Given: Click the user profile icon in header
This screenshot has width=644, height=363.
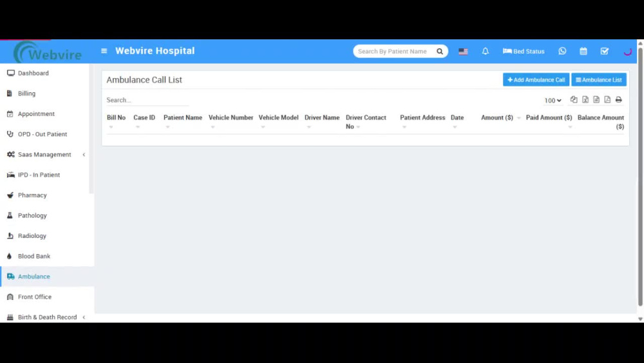Looking at the screenshot, I should point(627,52).
